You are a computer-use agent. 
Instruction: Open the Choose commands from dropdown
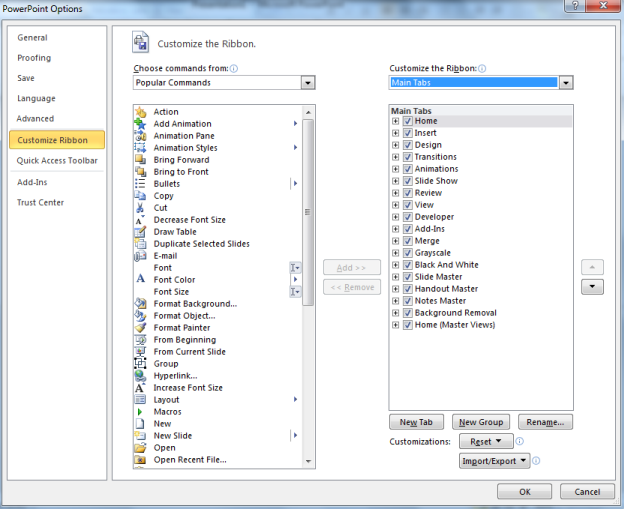click(308, 83)
